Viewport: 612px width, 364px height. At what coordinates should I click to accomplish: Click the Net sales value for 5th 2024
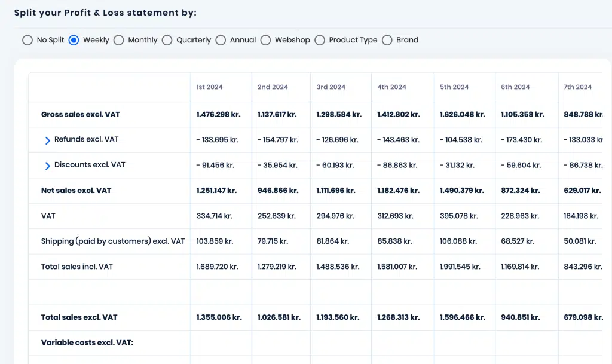pos(462,191)
